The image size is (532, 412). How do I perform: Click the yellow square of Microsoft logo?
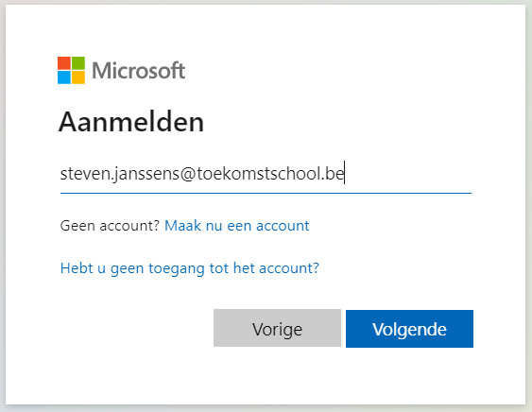78,77
